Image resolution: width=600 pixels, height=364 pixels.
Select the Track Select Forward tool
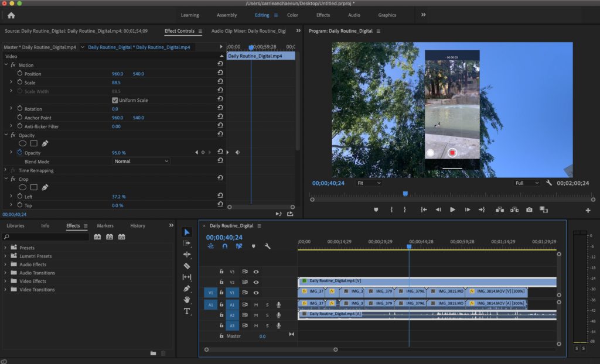point(187,243)
